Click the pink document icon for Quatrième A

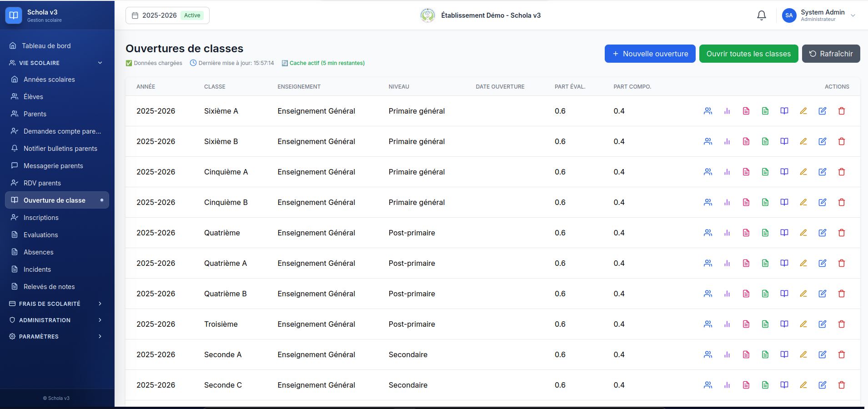tap(746, 263)
